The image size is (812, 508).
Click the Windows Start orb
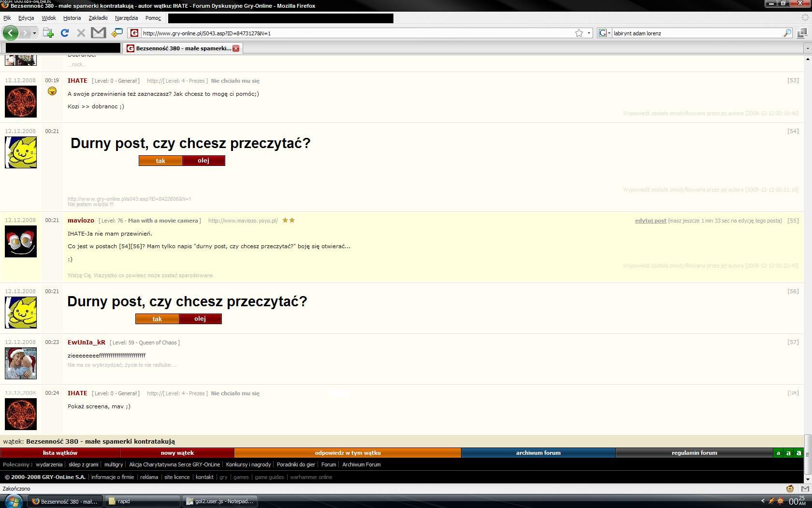13,501
